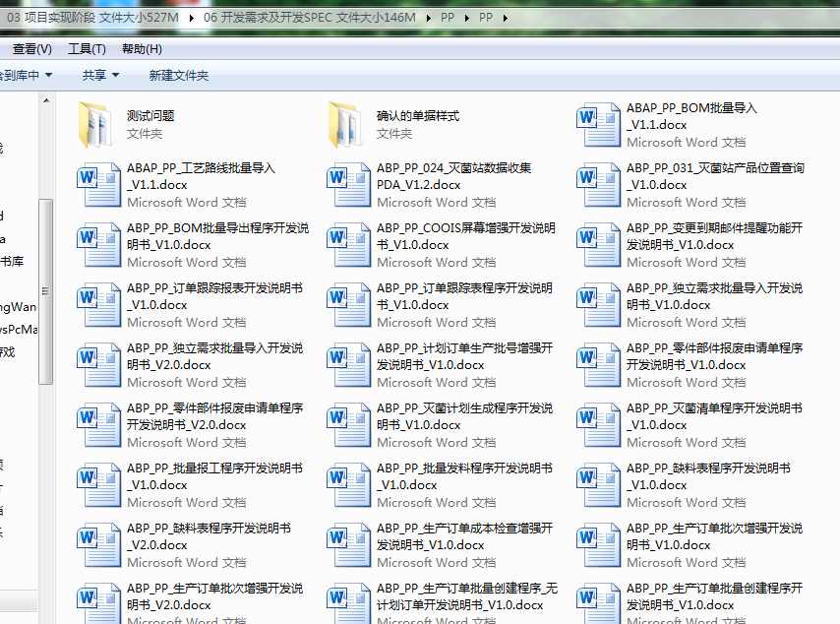Viewport: 840px width, 624px height.
Task: Select Word icon for ABP_PP_零件部件报废申请单程序_V2.0
Action: [98, 425]
